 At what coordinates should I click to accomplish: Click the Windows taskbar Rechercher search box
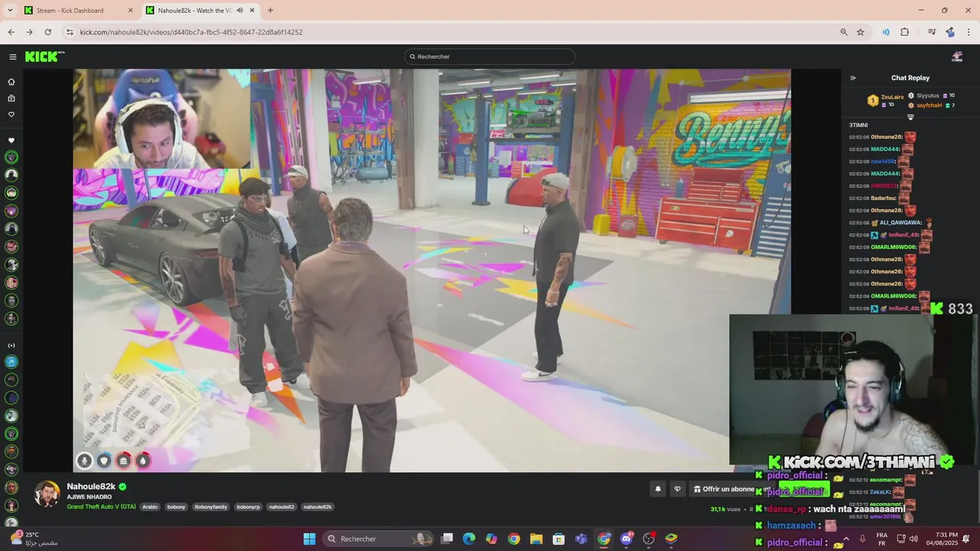[x=378, y=539]
